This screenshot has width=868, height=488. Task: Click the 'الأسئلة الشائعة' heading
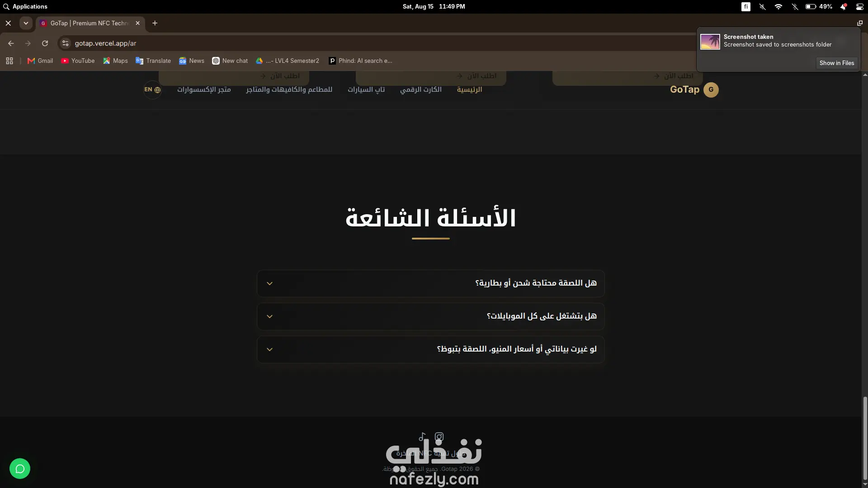431,218
